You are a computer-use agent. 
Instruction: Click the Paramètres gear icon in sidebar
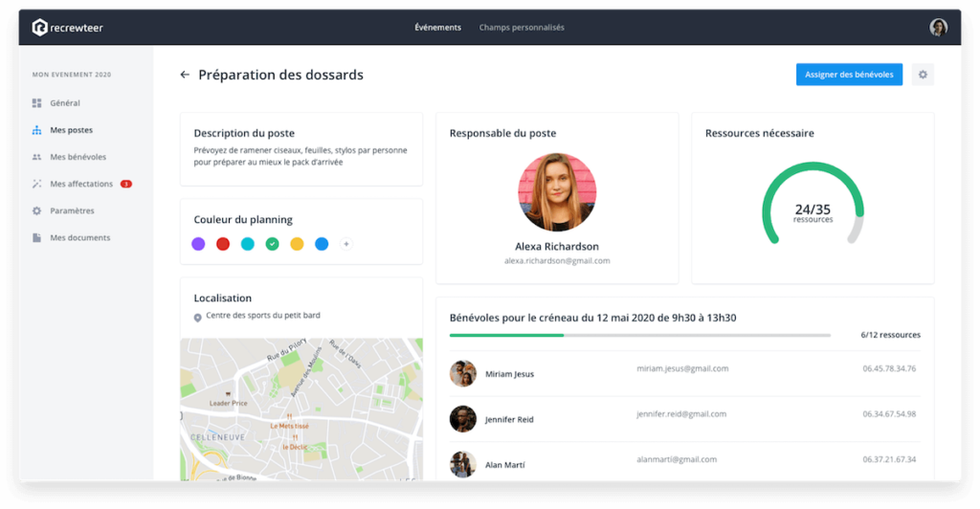coord(37,210)
